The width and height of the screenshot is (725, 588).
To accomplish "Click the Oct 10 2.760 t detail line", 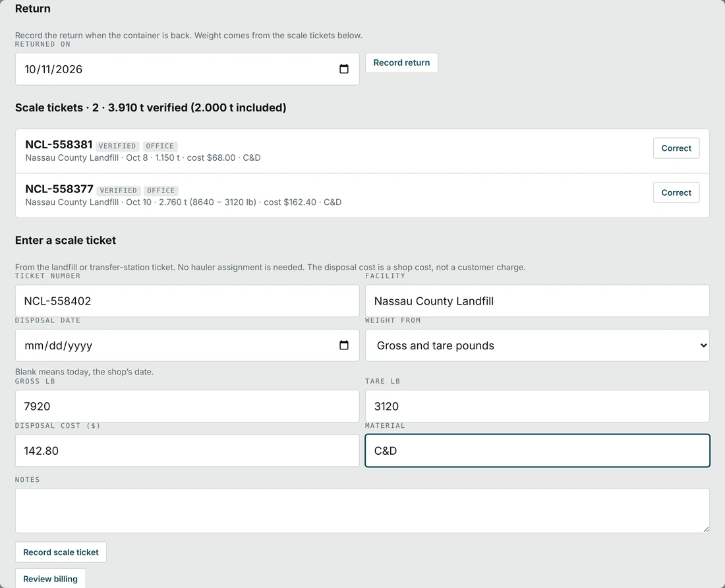I will tap(184, 202).
